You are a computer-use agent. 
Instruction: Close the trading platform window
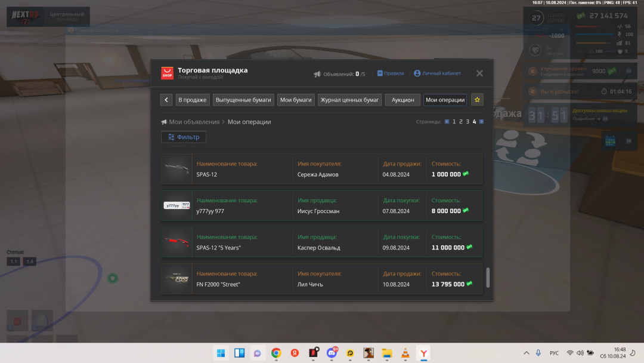[x=479, y=73]
